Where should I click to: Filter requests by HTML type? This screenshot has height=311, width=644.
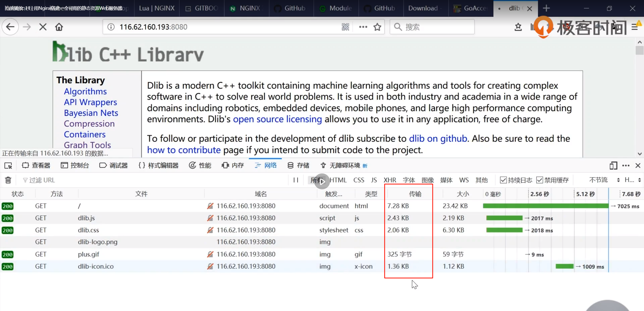338,180
